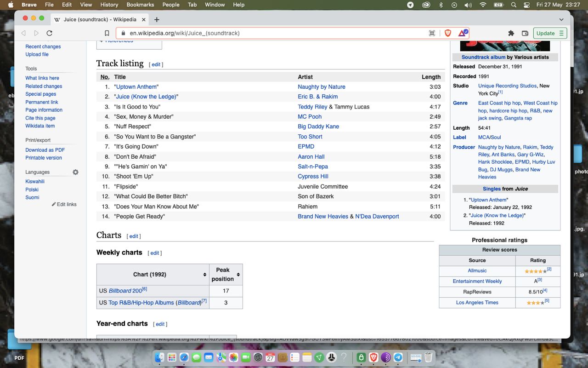Open Tor Browser from the dock
Viewport: 588px width, 368px height.
(x=385, y=357)
